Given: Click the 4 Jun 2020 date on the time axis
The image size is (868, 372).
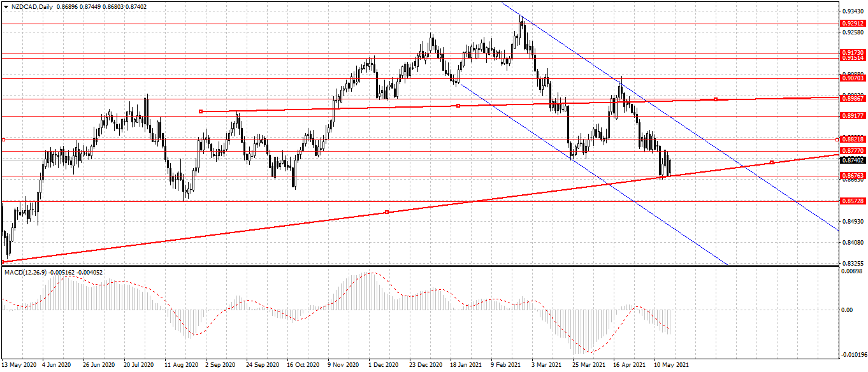Looking at the screenshot, I should pyautogui.click(x=57, y=366).
